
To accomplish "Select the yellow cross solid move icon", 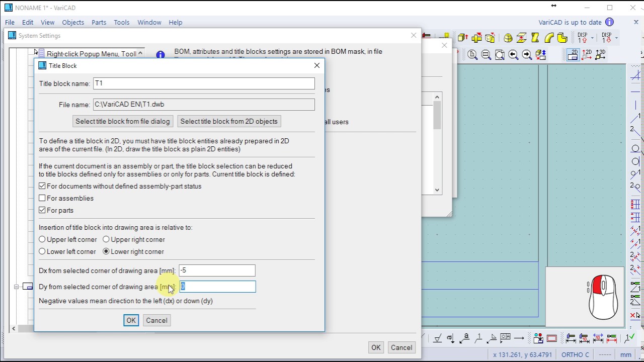I will tap(477, 38).
